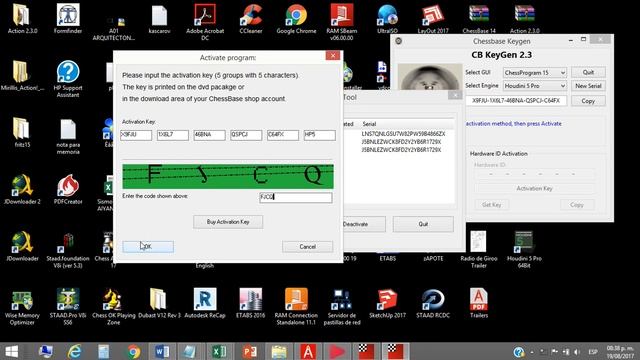This screenshot has height=360, width=640.
Task: Open RAM SBeam desktop icon
Action: click(342, 22)
